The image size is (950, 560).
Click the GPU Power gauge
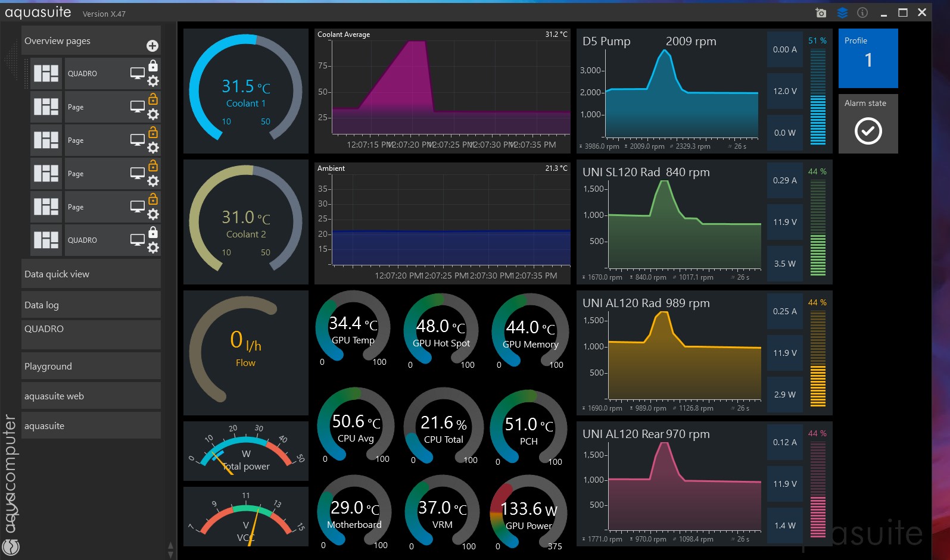click(529, 513)
